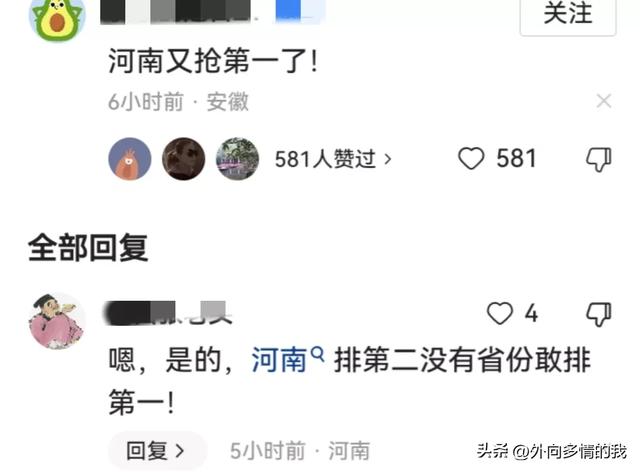The height and width of the screenshot is (472, 640).
Task: Click the chevron arrow after 581人赞过
Action: click(x=387, y=159)
